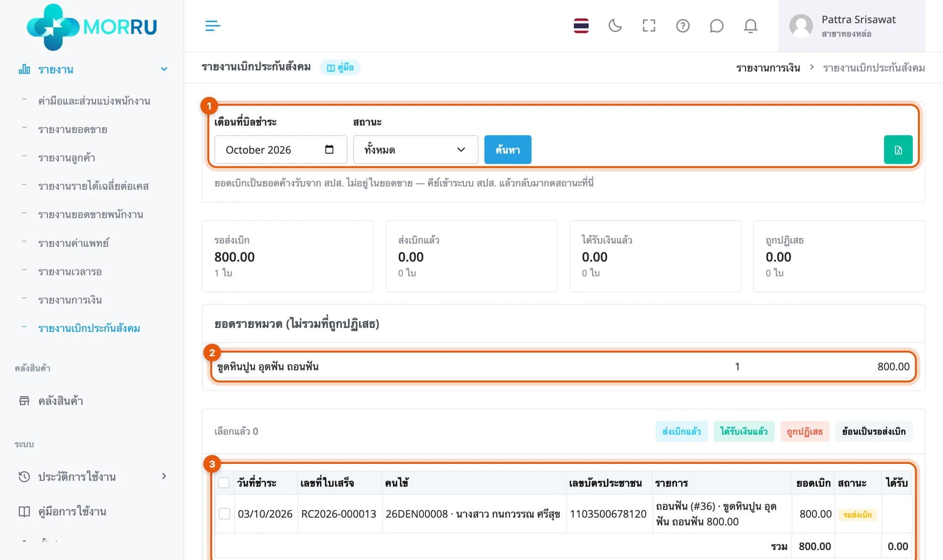Open รายงานรายได้เฉลี่ยต่อเคส menu item
This screenshot has width=943, height=560.
[x=93, y=186]
